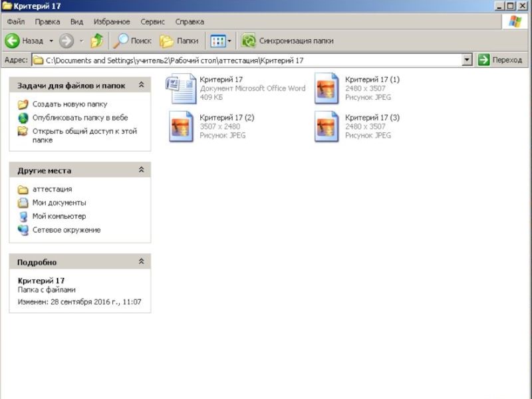532x399 pixels.
Task: Select the Критерий 17 (3) JPEG icon
Action: (x=327, y=126)
